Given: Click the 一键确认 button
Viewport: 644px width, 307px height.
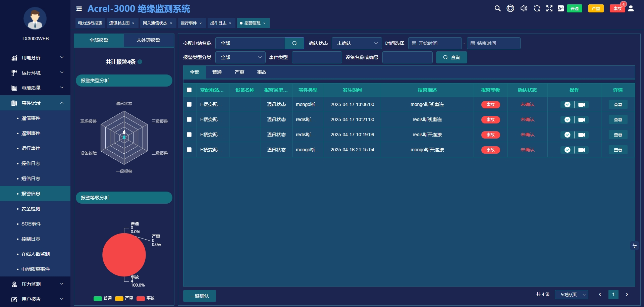Looking at the screenshot, I should (199, 296).
